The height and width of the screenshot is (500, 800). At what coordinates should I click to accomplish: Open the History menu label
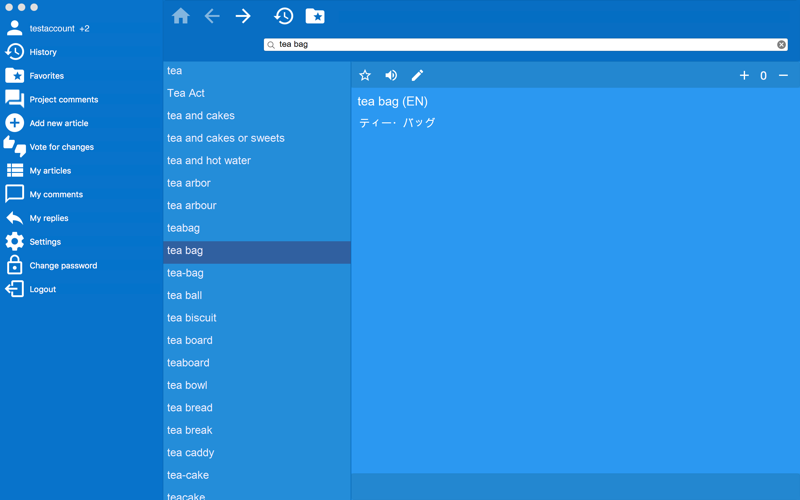coord(43,52)
